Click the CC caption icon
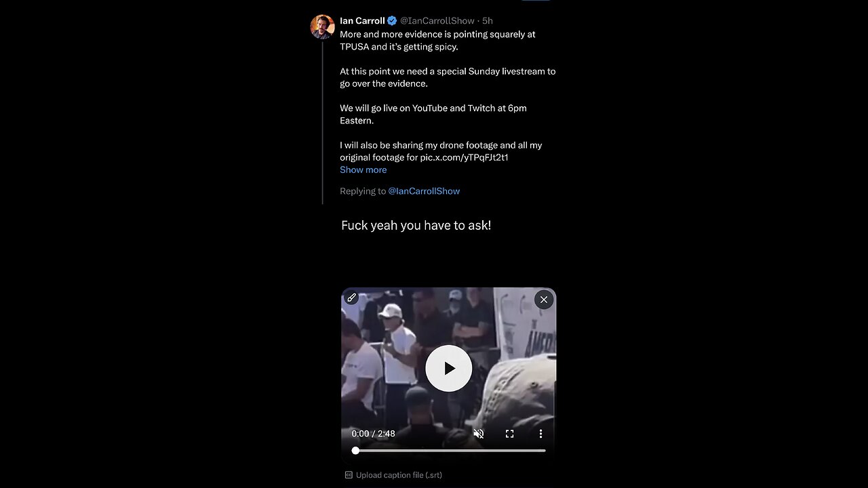Image resolution: width=868 pixels, height=488 pixels. coord(349,475)
